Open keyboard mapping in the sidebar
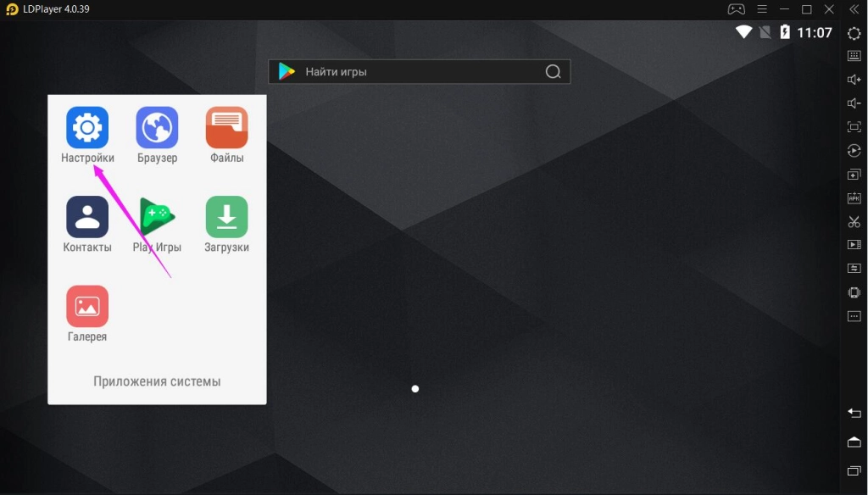 pos(854,56)
